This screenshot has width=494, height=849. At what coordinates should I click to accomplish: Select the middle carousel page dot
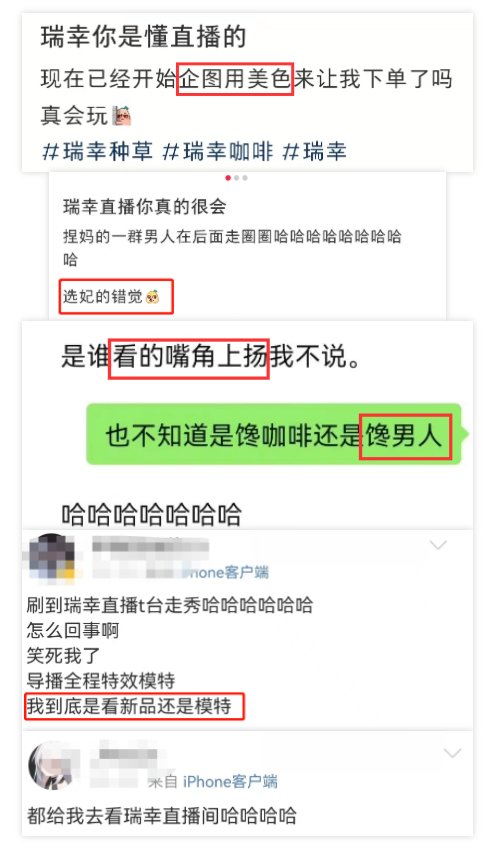point(237,178)
